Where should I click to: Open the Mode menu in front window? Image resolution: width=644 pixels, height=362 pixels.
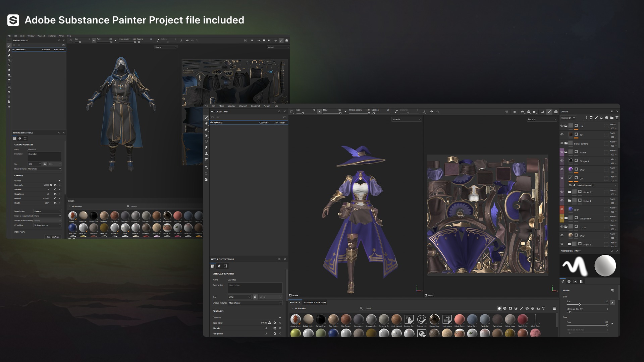[x=221, y=106]
